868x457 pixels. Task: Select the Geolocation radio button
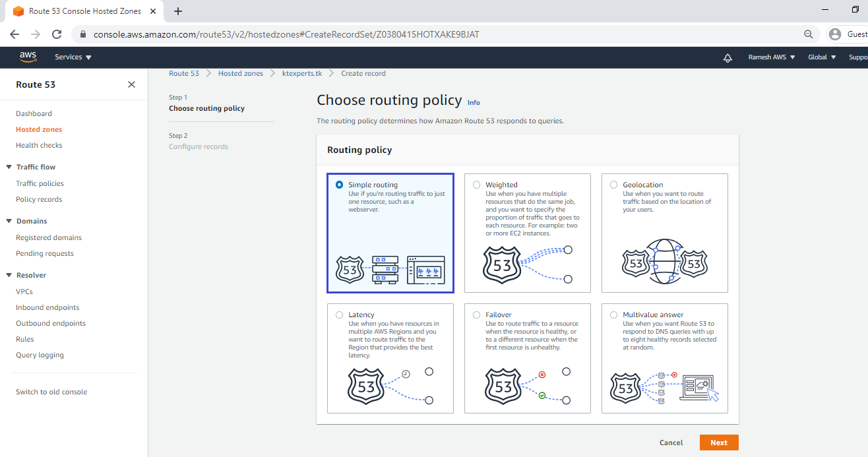pyautogui.click(x=613, y=185)
